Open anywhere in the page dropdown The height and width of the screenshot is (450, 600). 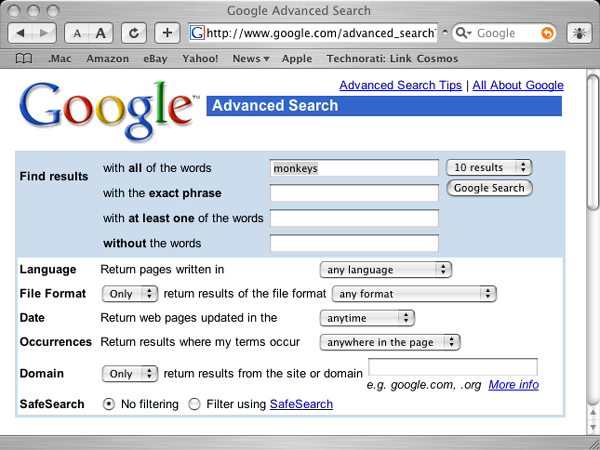coord(390,342)
